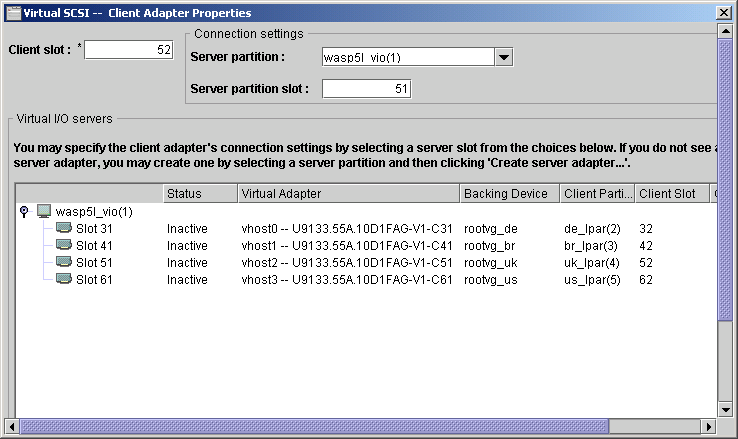The height and width of the screenshot is (439, 738).
Task: Click the Slot 41 adapter icon
Action: click(x=64, y=245)
